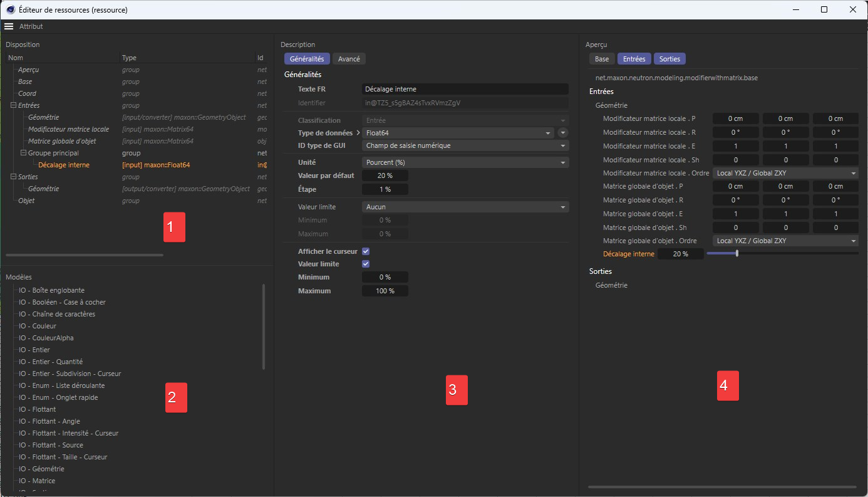
Task: Open the Matrice globale d'objet Ordre dropdown
Action: [x=785, y=241]
